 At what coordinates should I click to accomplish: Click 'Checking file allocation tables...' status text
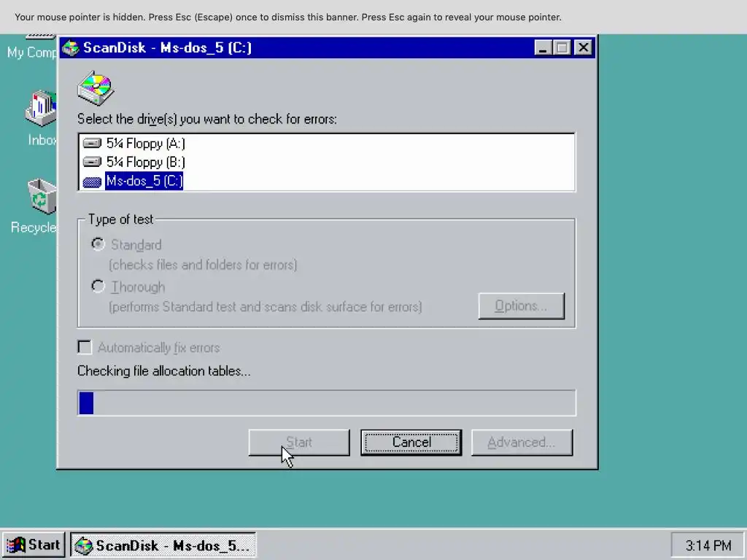164,371
